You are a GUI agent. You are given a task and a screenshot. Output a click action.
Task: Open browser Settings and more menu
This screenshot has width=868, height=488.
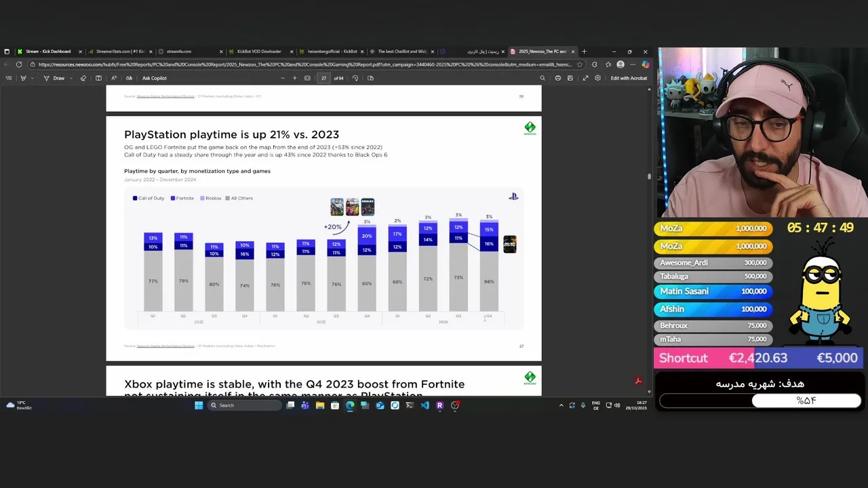633,64
